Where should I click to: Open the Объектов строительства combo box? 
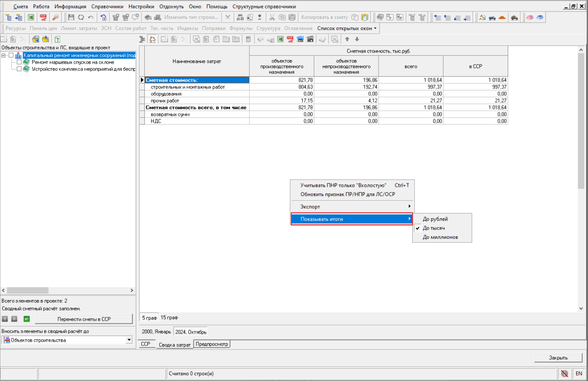point(129,340)
